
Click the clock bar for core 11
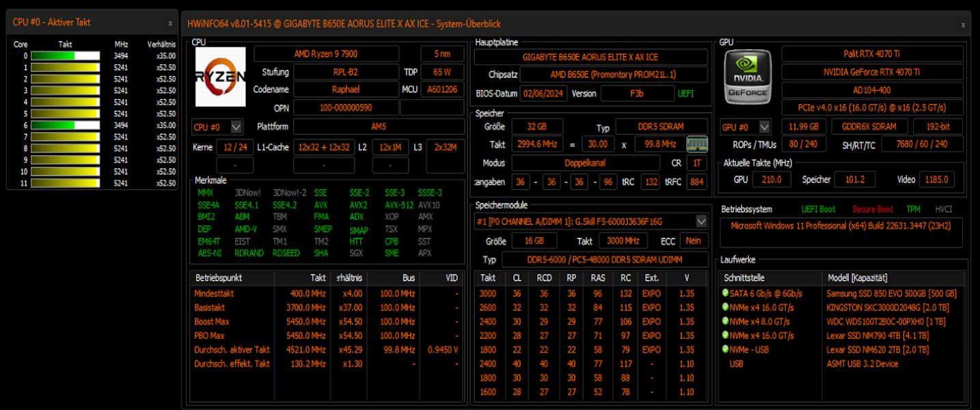point(65,183)
